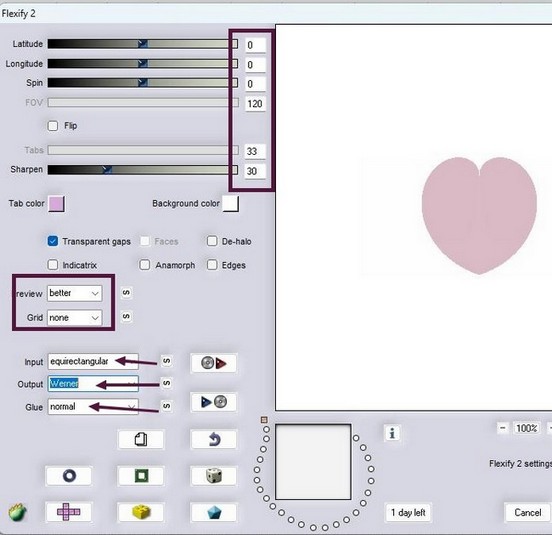This screenshot has width=552, height=535.
Task: Click the Cancel button
Action: pyautogui.click(x=528, y=512)
